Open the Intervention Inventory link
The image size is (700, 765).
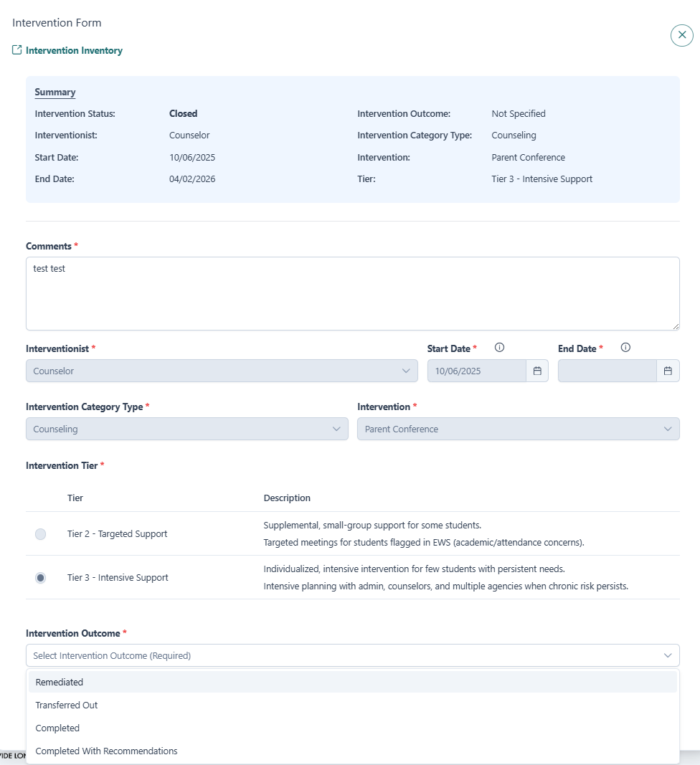point(74,51)
